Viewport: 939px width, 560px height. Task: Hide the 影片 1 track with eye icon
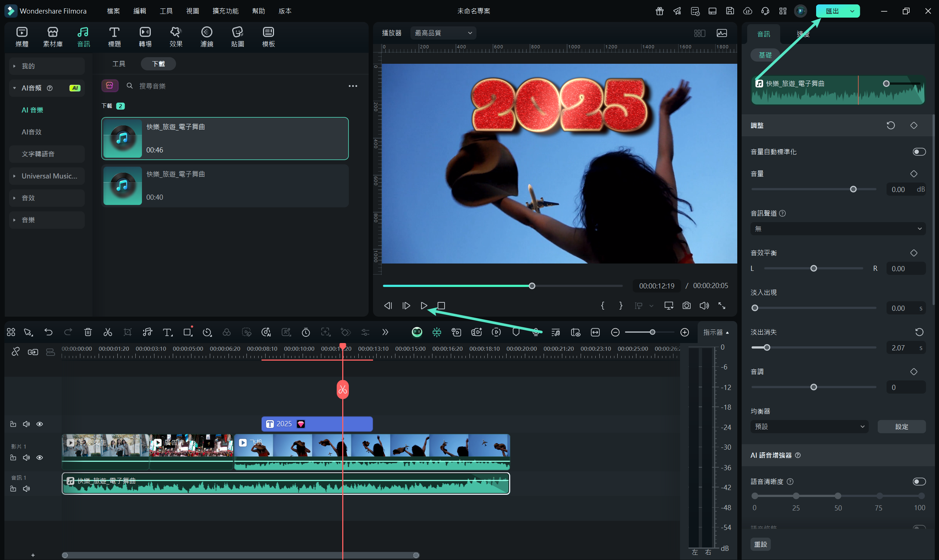[40, 458]
